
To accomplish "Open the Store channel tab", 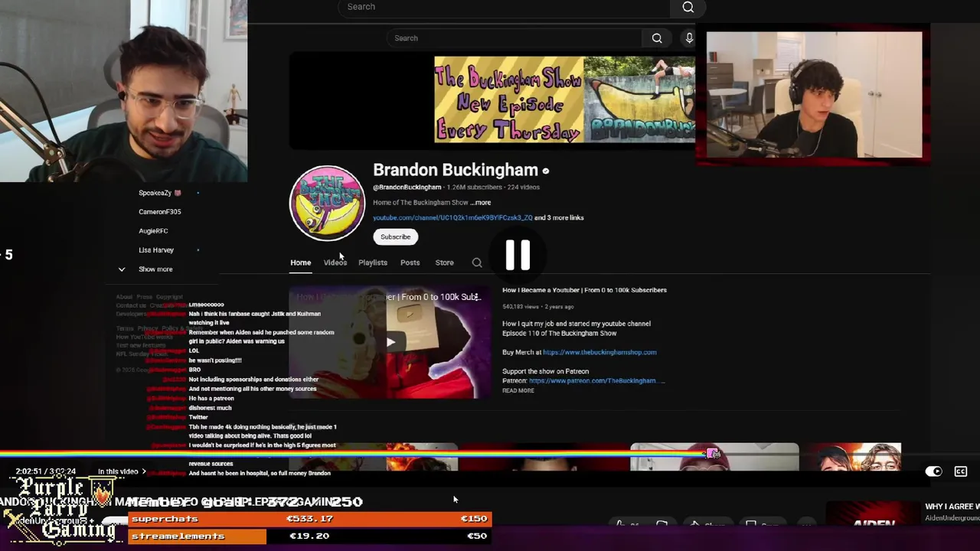I will tap(444, 262).
